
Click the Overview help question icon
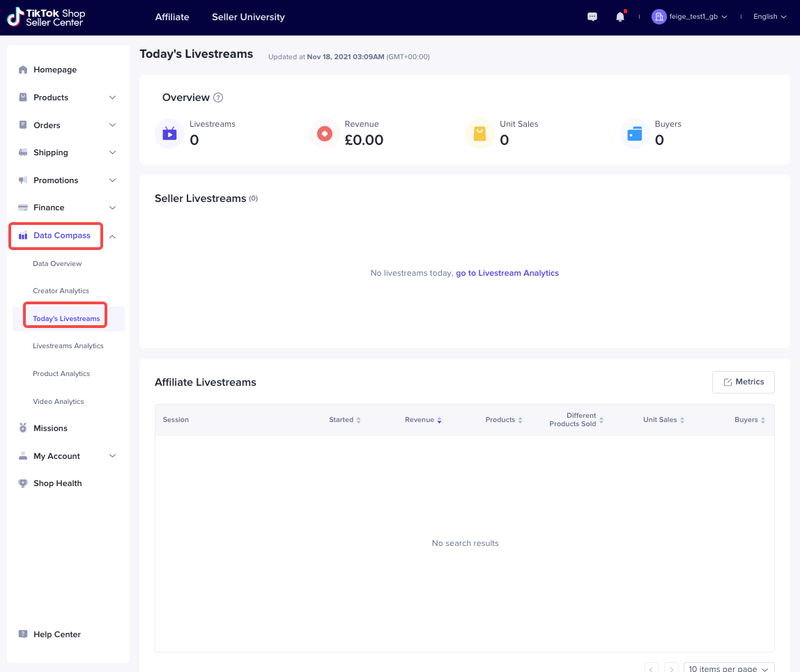click(x=218, y=97)
